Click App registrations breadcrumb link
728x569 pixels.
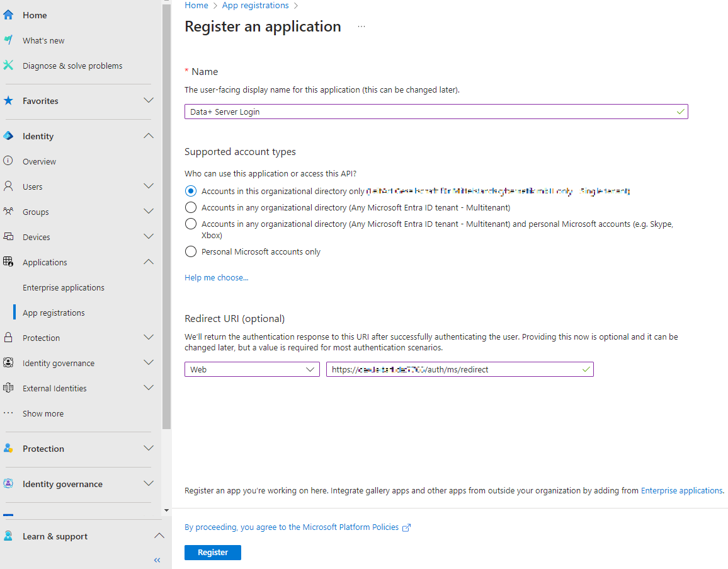point(255,5)
